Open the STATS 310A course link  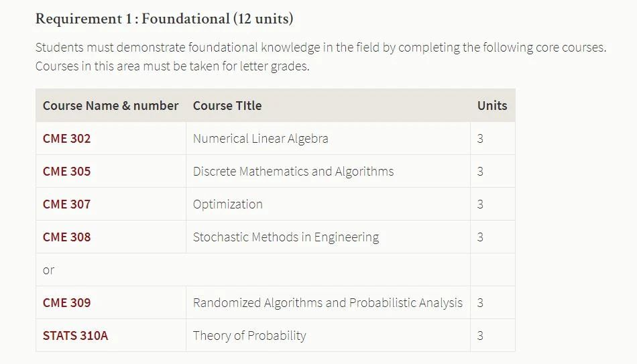point(76,336)
